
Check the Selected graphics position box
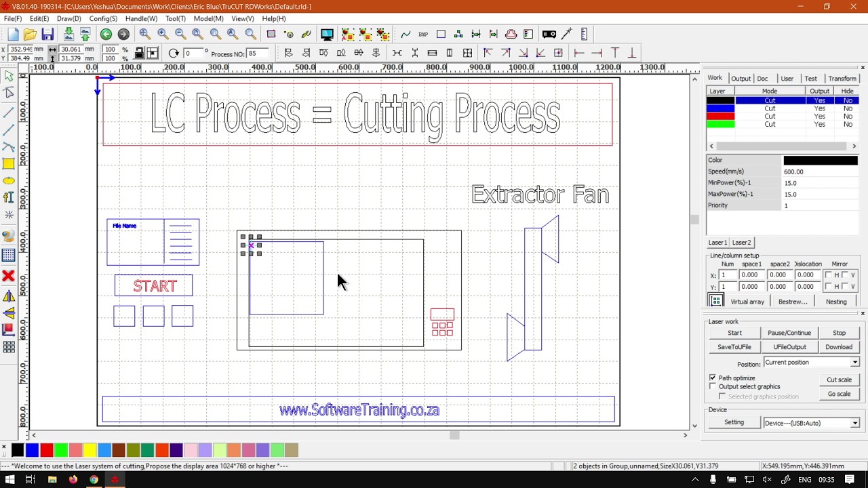point(722,396)
